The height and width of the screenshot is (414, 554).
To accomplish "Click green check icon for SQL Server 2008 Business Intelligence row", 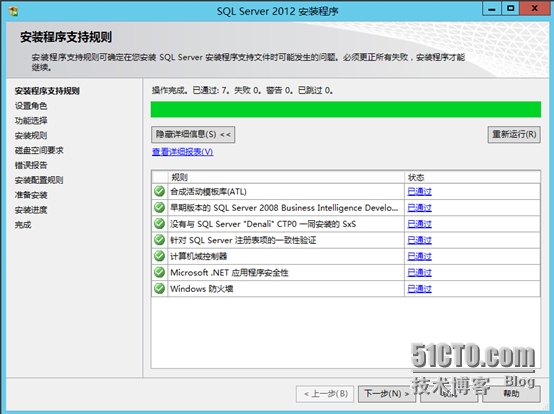I will [x=159, y=207].
